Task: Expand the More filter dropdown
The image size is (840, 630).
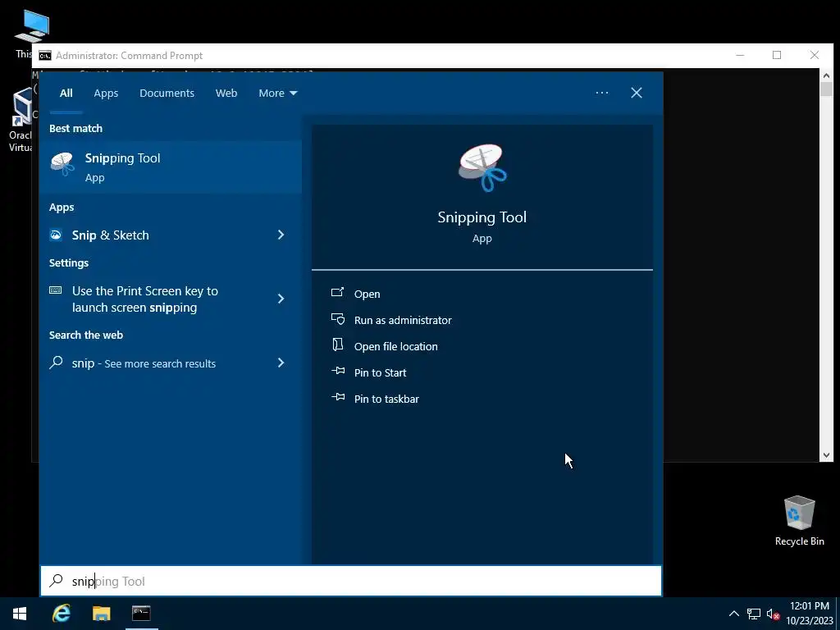Action: click(x=277, y=94)
